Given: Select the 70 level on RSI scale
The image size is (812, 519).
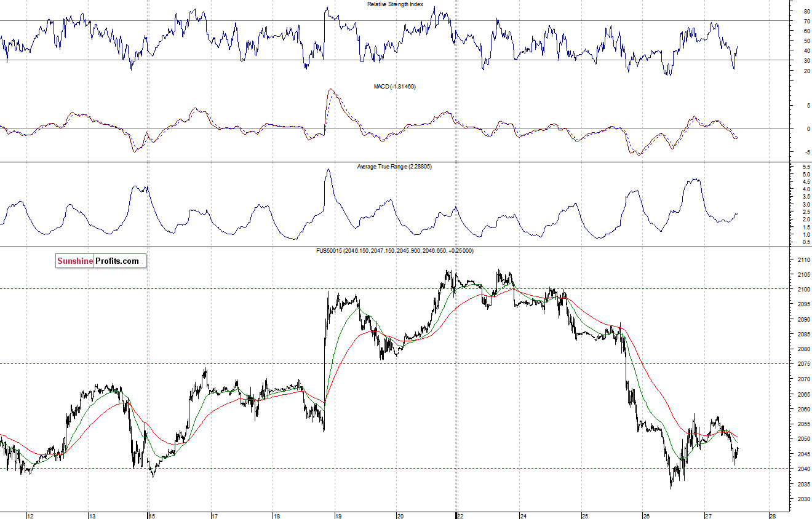Looking at the screenshot, I should click(806, 22).
